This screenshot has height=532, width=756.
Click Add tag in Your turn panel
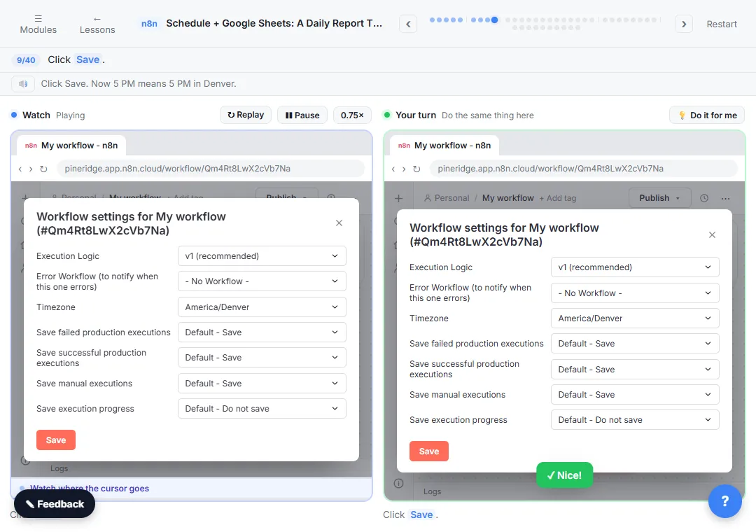click(558, 198)
